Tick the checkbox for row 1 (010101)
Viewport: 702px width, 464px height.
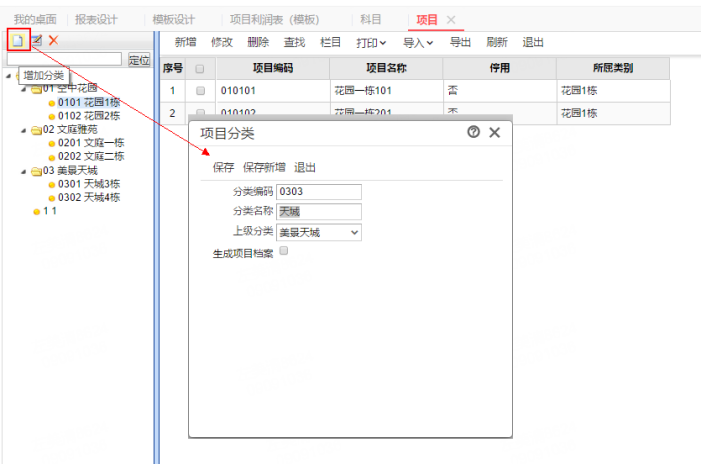[200, 91]
